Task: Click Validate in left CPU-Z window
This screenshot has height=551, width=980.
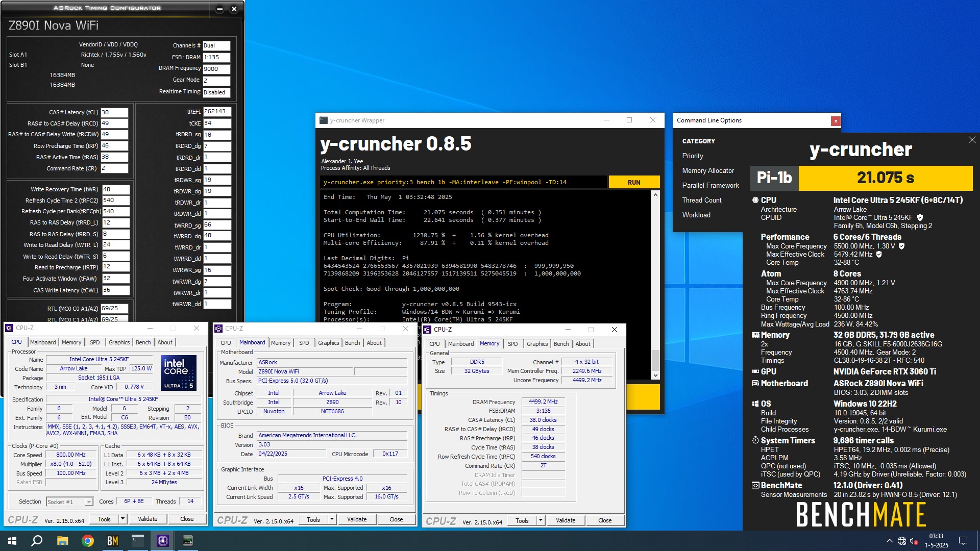Action: click(x=148, y=519)
